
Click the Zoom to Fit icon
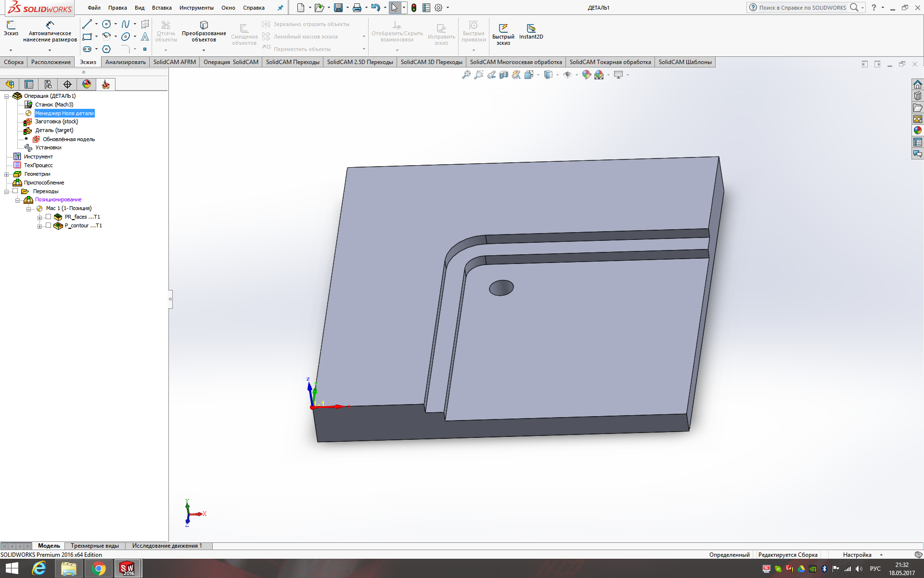pyautogui.click(x=466, y=75)
